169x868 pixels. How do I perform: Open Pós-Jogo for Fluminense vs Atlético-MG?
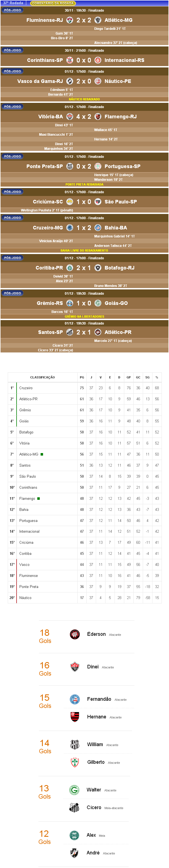[x=12, y=10]
